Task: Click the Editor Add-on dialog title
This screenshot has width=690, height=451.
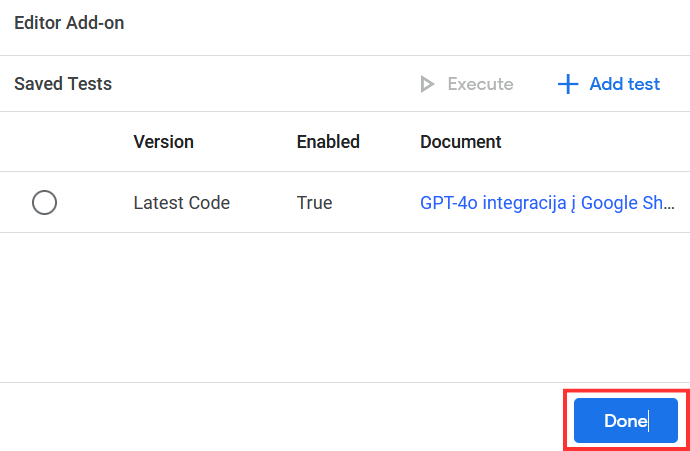Action: click(x=69, y=23)
